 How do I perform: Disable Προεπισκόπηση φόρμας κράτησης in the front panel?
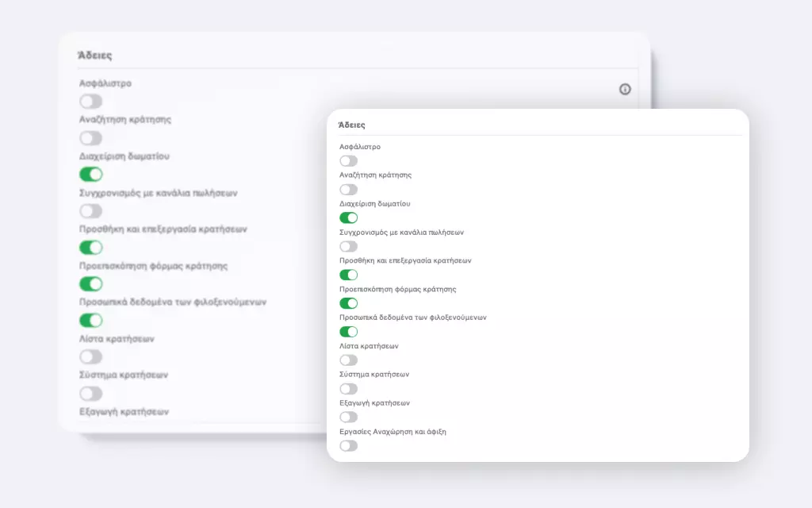348,303
